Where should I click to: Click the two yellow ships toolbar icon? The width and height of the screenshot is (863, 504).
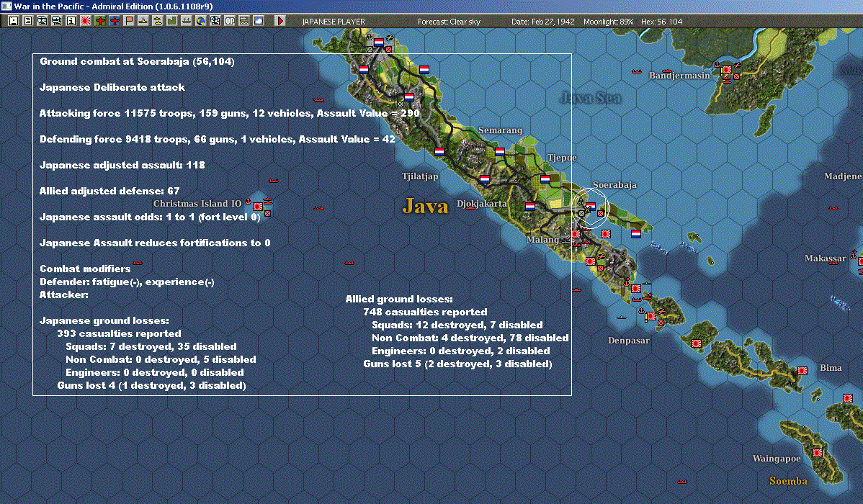[x=158, y=21]
